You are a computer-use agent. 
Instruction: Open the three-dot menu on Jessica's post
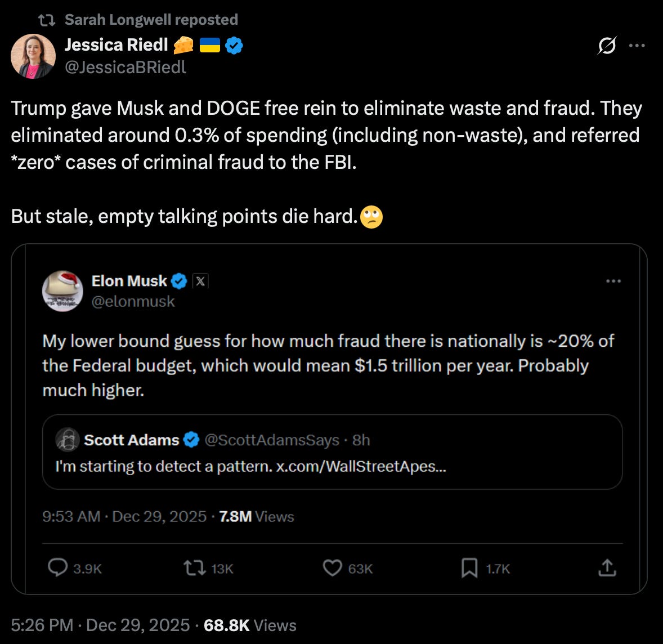click(637, 46)
